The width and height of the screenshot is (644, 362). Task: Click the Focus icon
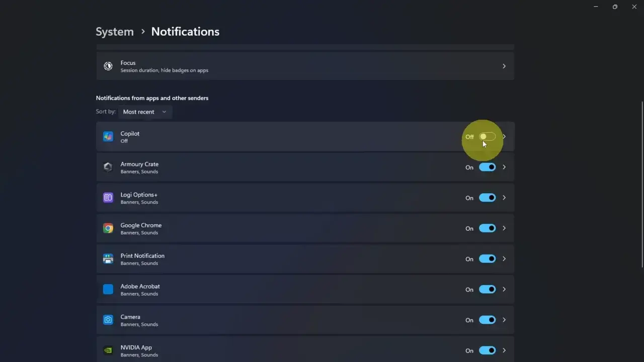(x=108, y=66)
